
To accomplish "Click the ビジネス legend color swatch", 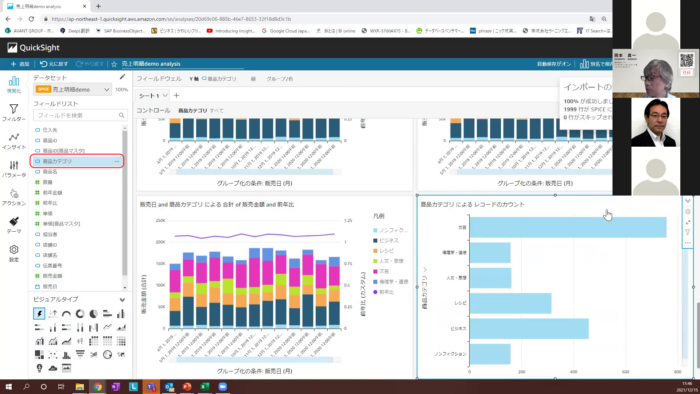I will (375, 241).
